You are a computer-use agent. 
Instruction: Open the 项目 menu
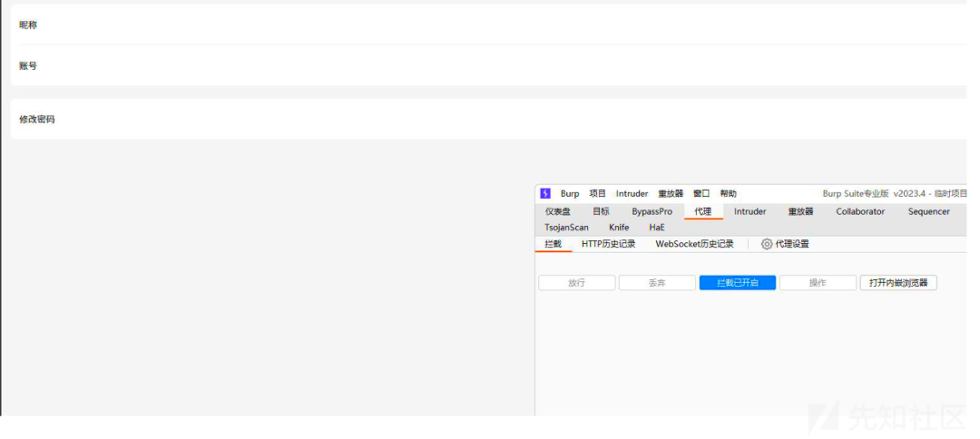pos(597,193)
